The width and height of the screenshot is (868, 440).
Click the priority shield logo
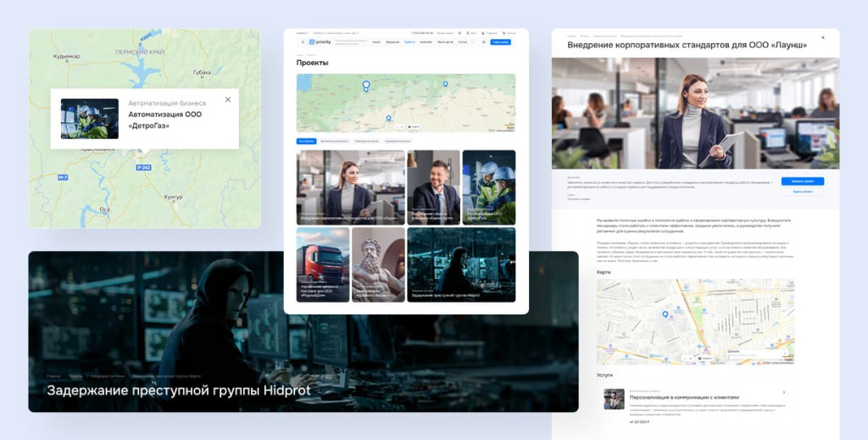pyautogui.click(x=311, y=42)
